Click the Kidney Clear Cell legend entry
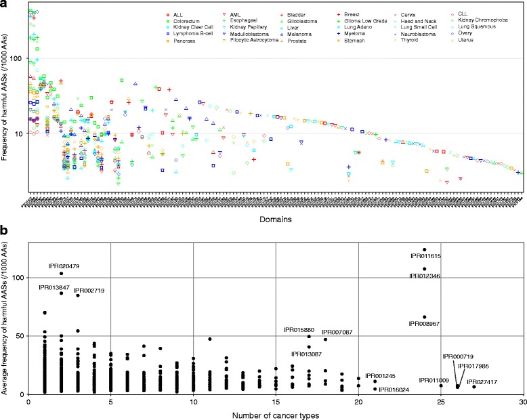Screen dimensions: 527x420 click(190, 27)
